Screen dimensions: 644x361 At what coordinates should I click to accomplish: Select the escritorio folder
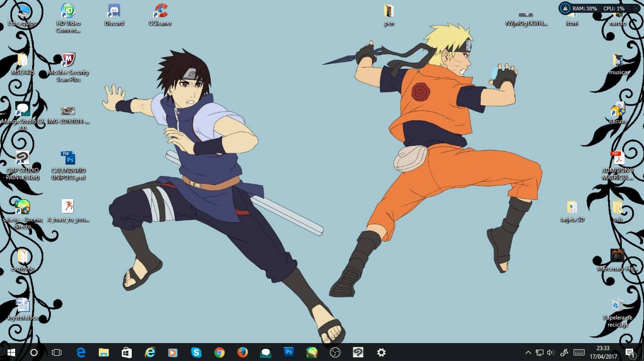tap(22, 260)
